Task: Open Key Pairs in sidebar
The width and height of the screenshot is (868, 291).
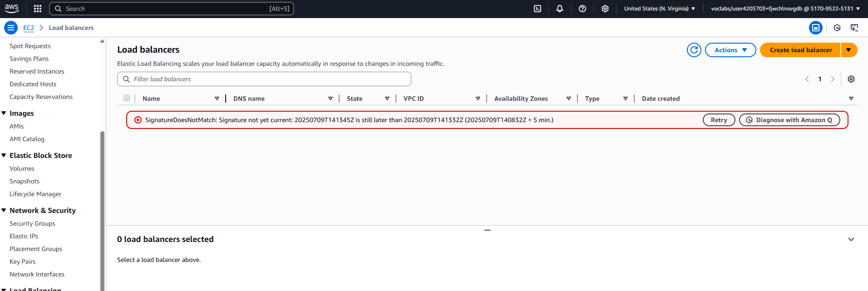Action: coord(22,261)
